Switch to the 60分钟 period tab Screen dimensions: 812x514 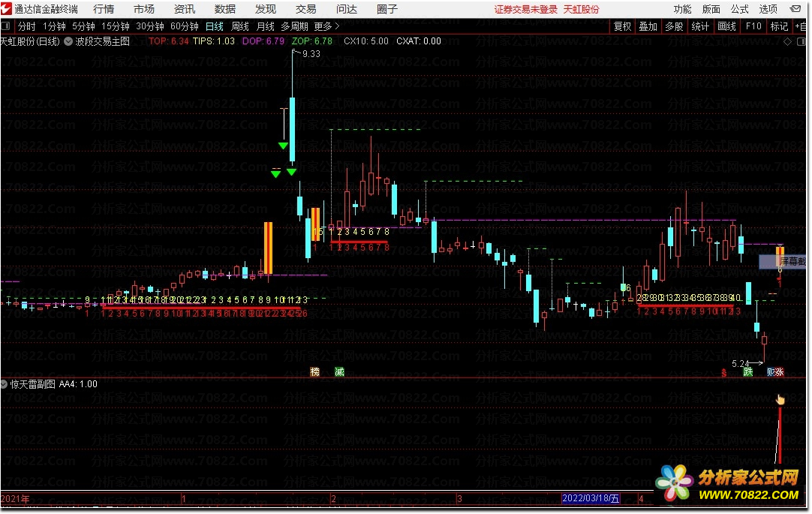[185, 26]
